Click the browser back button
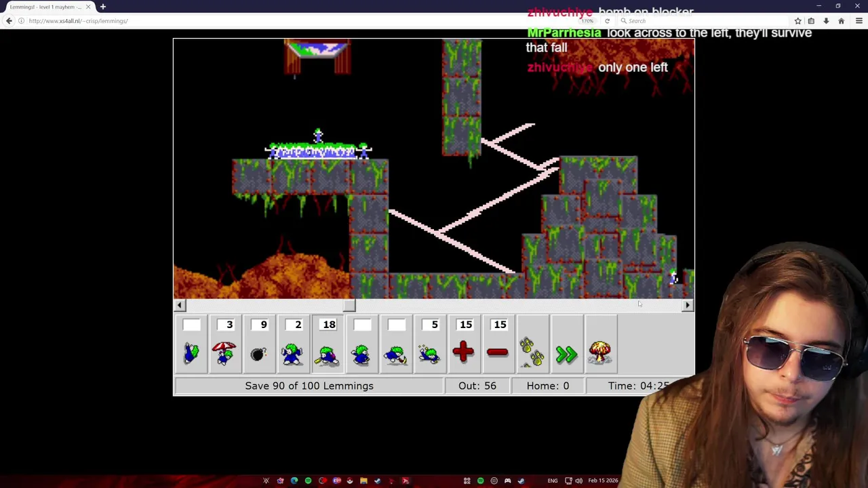Viewport: 868px width, 488px height. 9,21
